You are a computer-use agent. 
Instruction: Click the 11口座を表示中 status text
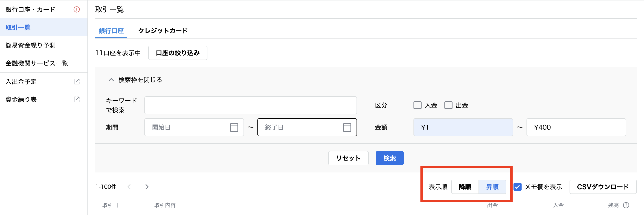tap(118, 53)
